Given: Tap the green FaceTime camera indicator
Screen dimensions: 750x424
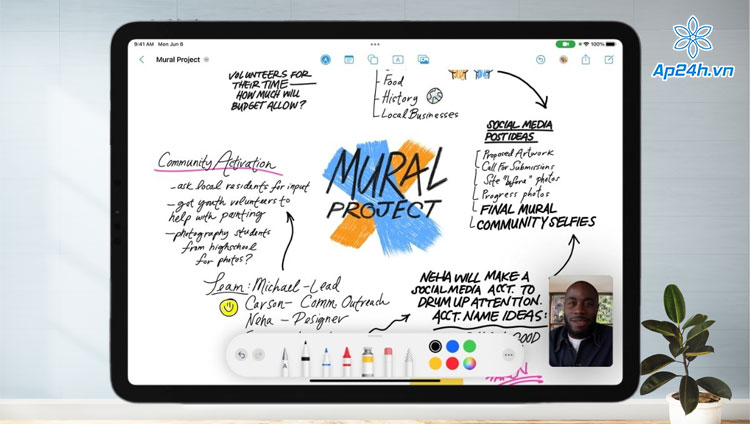Looking at the screenshot, I should (565, 44).
